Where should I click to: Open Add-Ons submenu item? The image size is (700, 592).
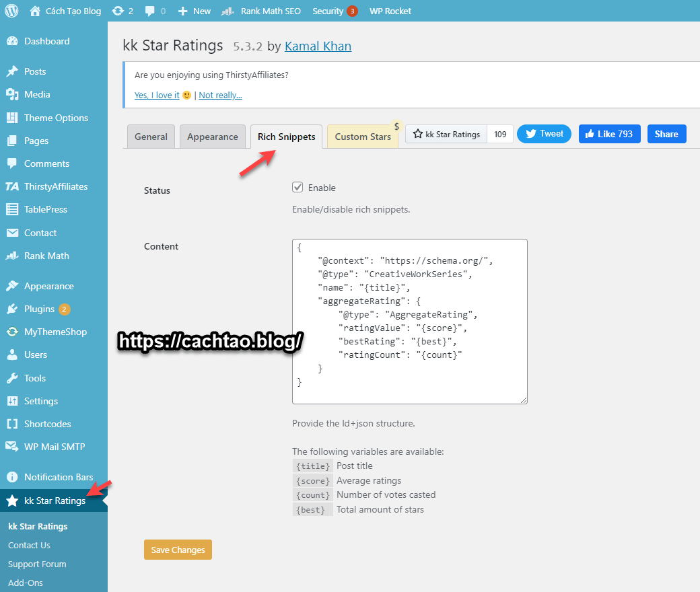(x=26, y=583)
